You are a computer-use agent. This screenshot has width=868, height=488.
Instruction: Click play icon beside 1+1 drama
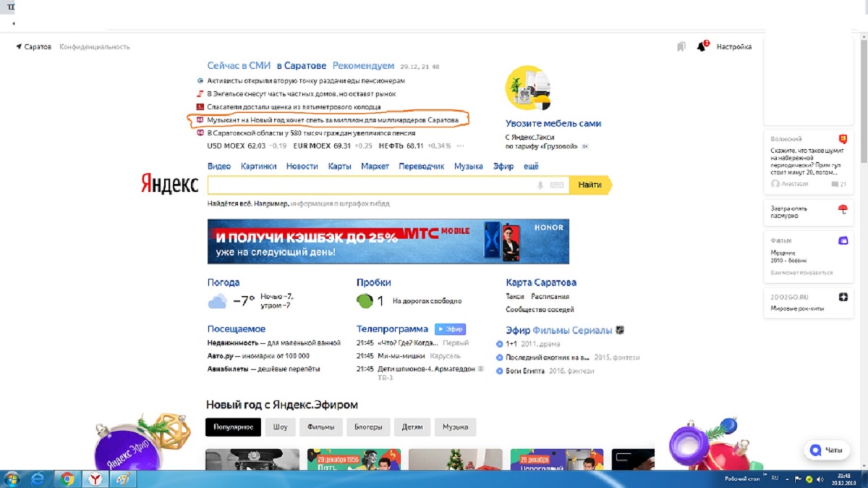pyautogui.click(x=500, y=344)
